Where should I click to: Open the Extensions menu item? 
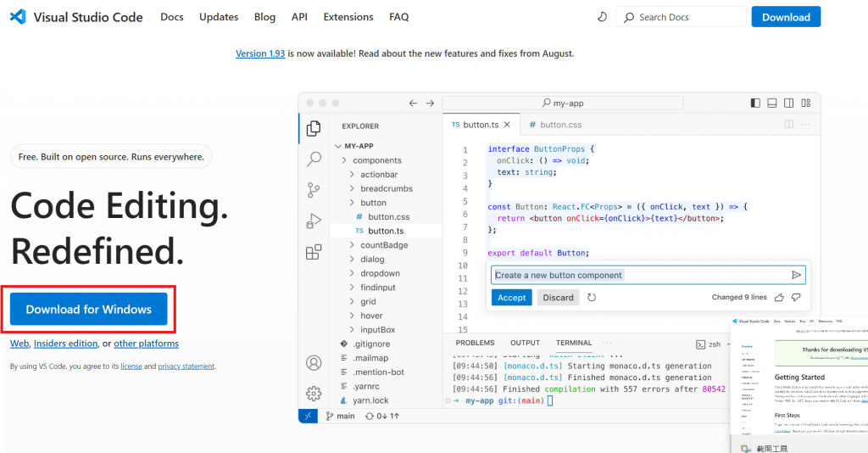pyautogui.click(x=348, y=17)
